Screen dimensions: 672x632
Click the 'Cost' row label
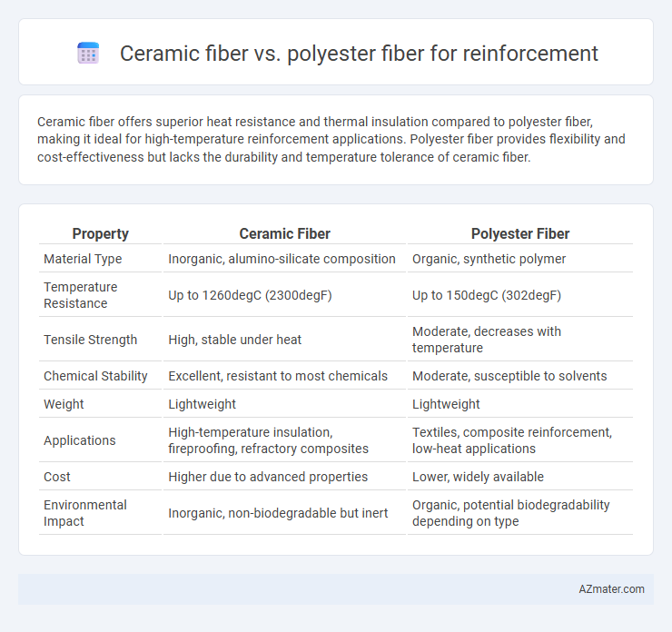[x=57, y=477]
